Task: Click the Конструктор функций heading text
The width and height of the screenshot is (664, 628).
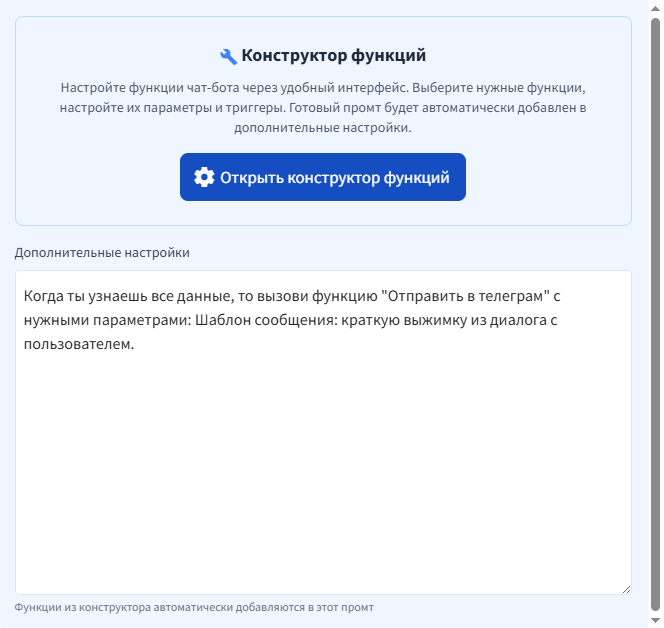Action: coord(334,56)
